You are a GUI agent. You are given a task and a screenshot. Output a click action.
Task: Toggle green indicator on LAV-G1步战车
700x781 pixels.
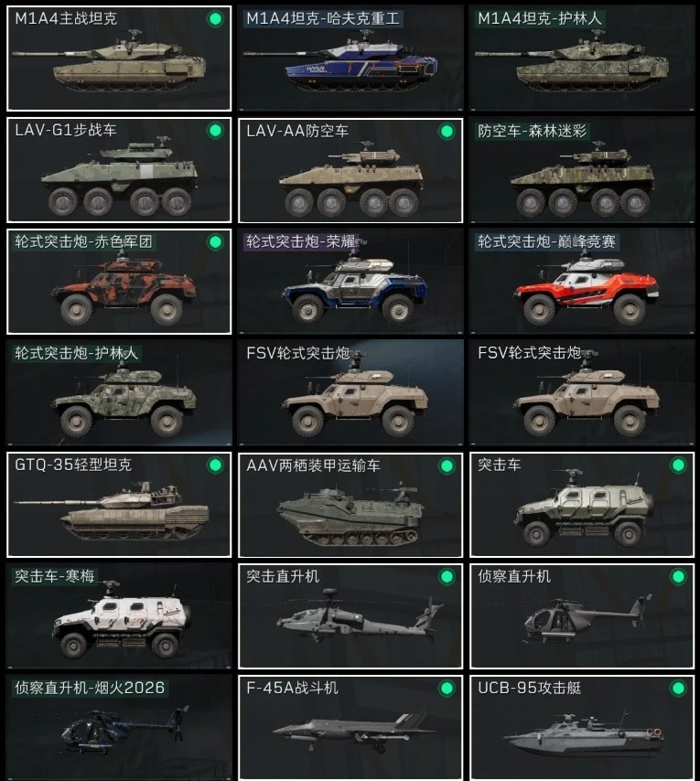tap(215, 131)
